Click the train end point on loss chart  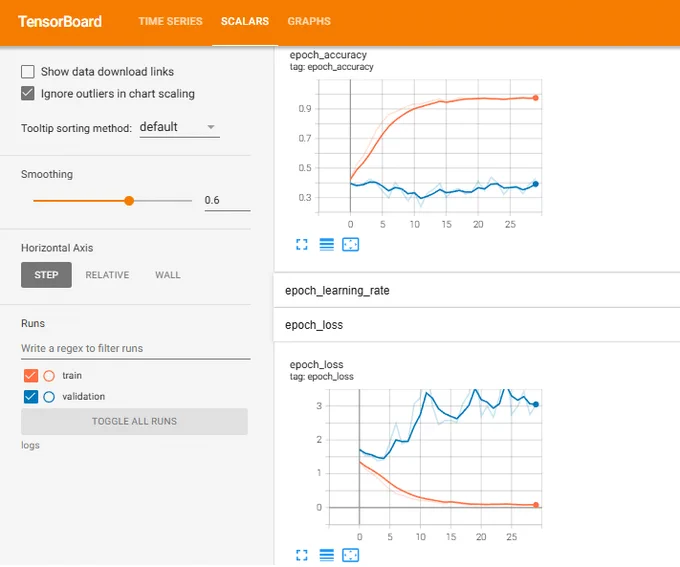tap(536, 505)
